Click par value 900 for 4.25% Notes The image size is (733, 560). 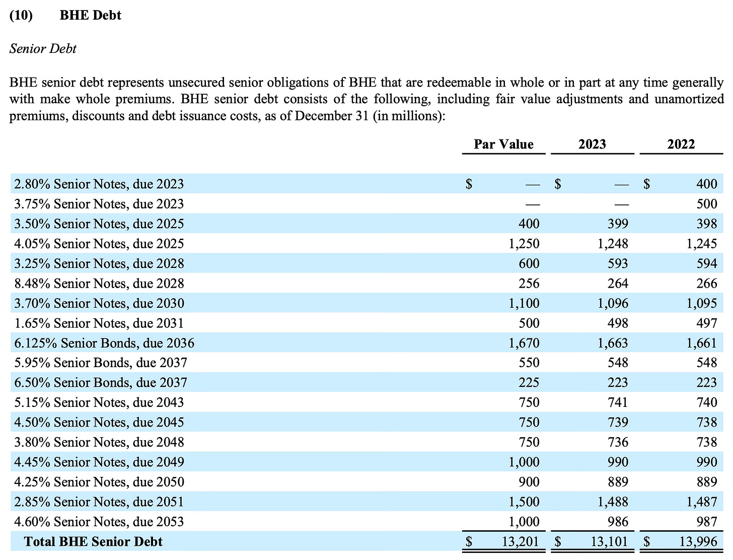pos(529,482)
